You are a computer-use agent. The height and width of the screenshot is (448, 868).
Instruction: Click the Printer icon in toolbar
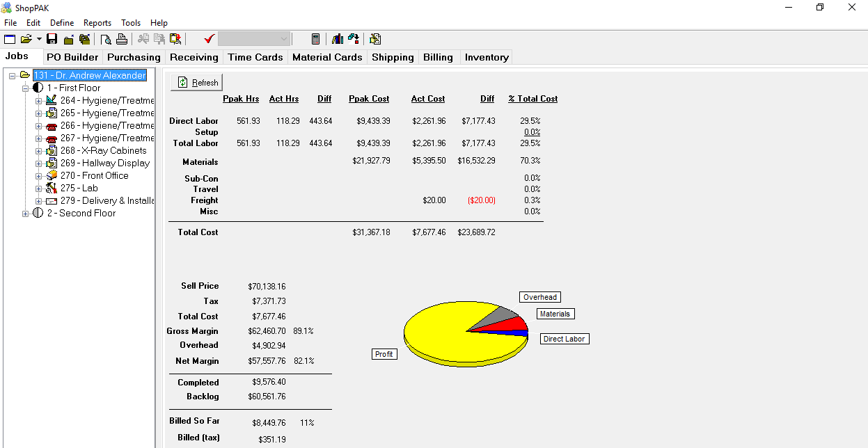point(122,39)
